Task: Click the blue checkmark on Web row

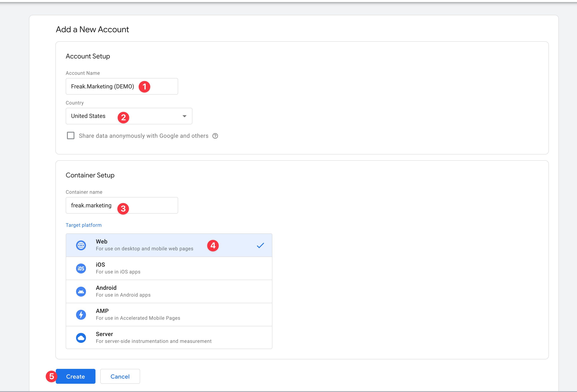Action: pyautogui.click(x=260, y=245)
